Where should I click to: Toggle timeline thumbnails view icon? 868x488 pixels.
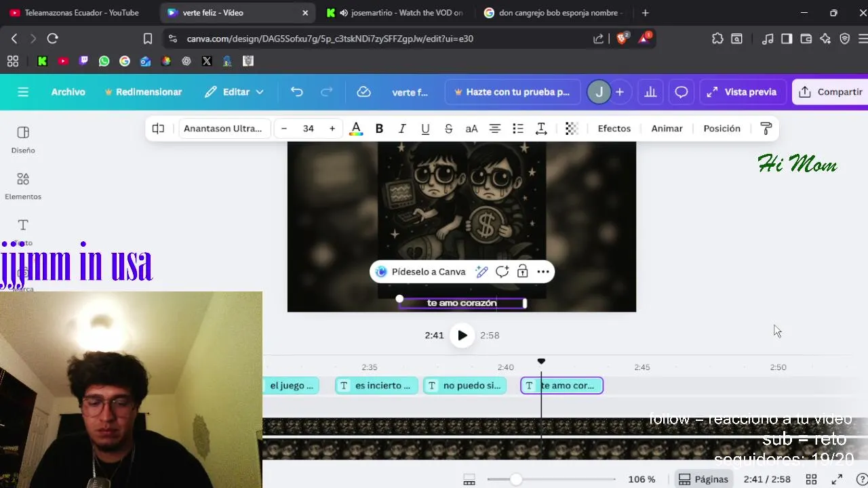469,480
